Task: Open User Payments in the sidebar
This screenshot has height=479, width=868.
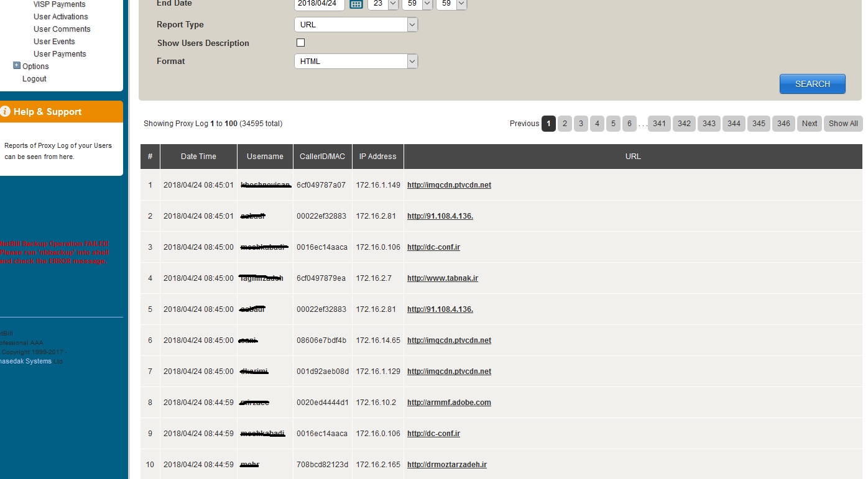Action: (60, 54)
